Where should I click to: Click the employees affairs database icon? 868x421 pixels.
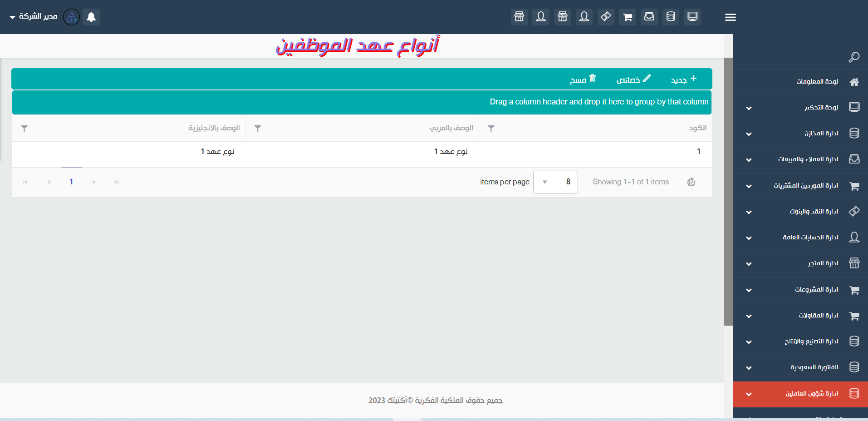(854, 394)
